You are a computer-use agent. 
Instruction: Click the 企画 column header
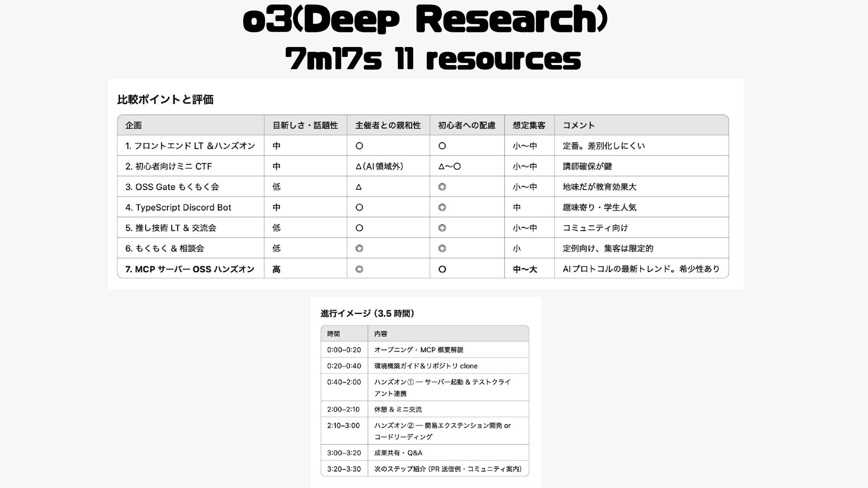coord(134,125)
